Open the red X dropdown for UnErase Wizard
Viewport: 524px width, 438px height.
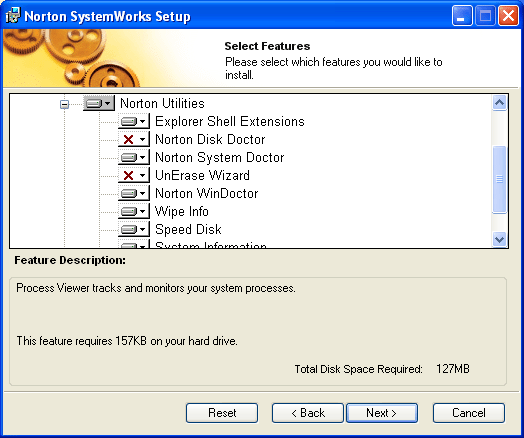(x=134, y=175)
